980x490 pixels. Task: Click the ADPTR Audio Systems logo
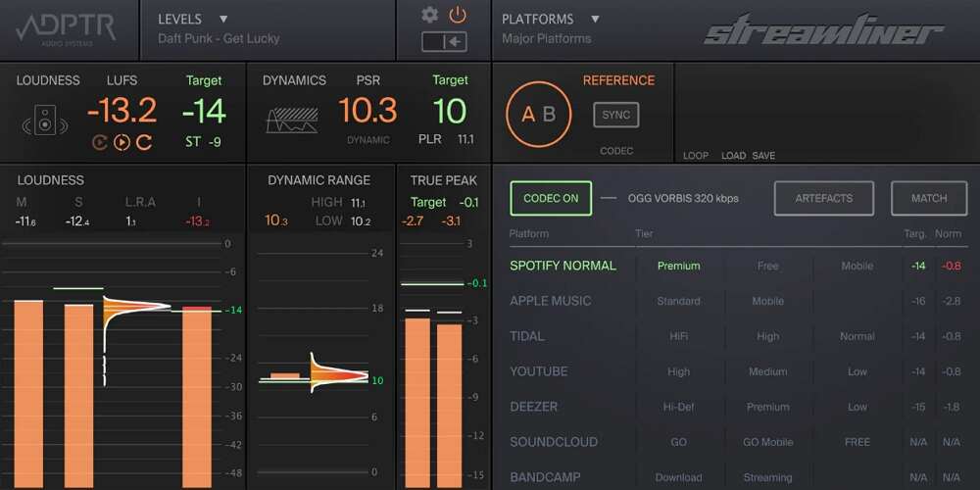[x=66, y=29]
